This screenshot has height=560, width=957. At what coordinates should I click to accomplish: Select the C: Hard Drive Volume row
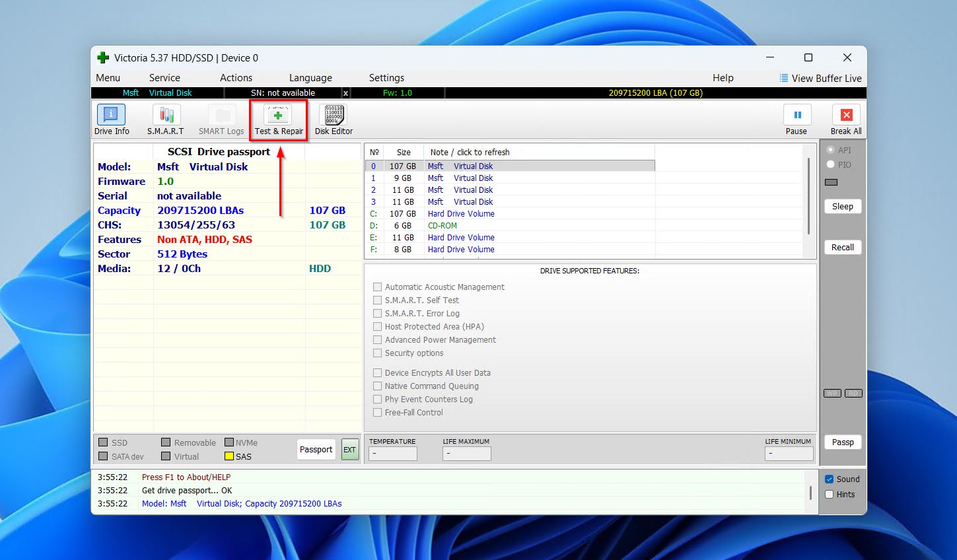(x=460, y=214)
